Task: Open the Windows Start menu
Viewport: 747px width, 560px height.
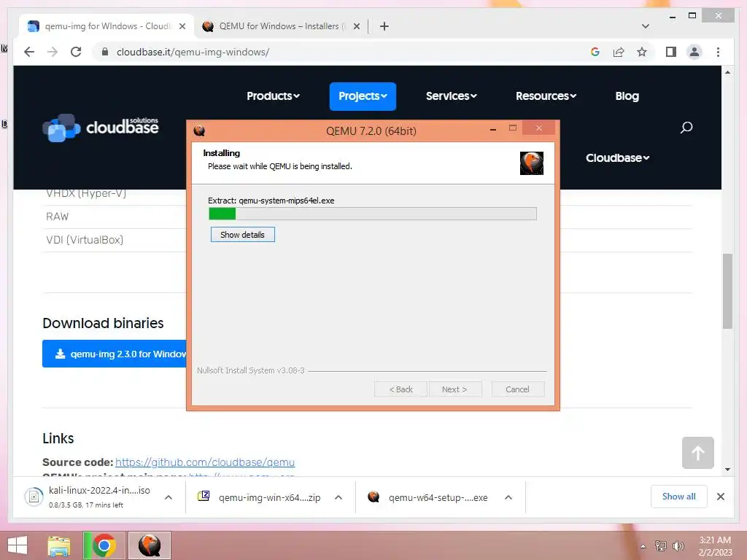Action: pyautogui.click(x=18, y=545)
